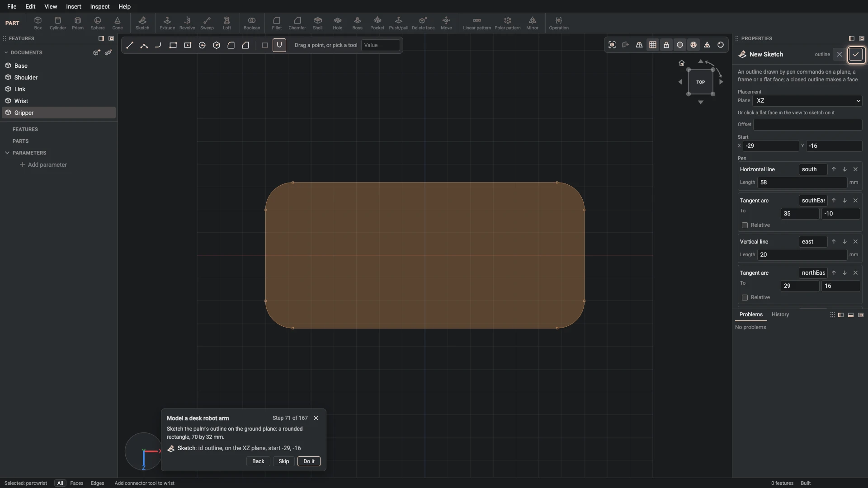Rotate the view cube downward with the bottom arrow
Viewport: 868px width, 488px height.
701,103
